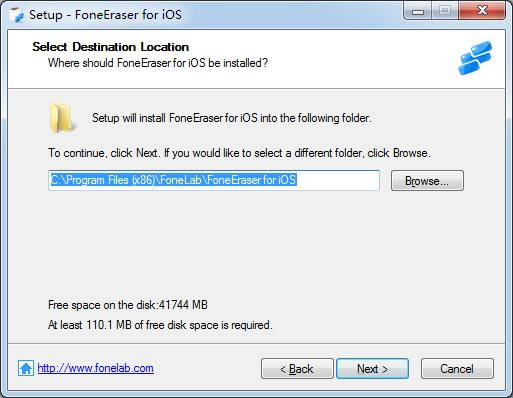The height and width of the screenshot is (398, 513).
Task: Click the yellow folder icon
Action: (62, 118)
